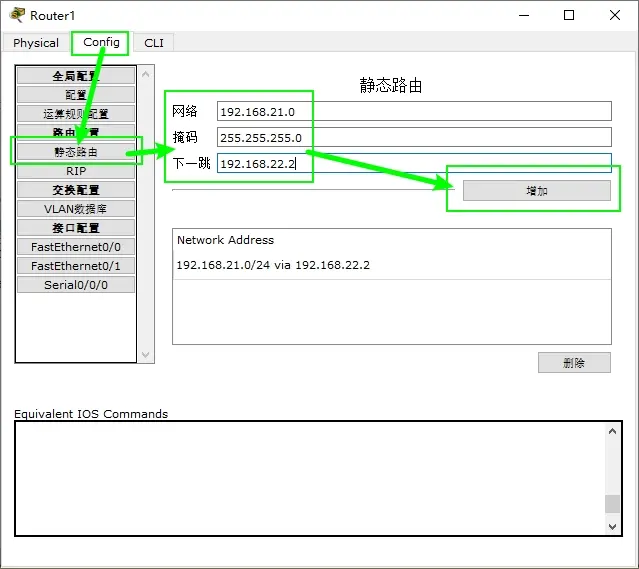Screen dimensions: 639x569
Task: Click 增加 to add the route
Action: pos(537,191)
